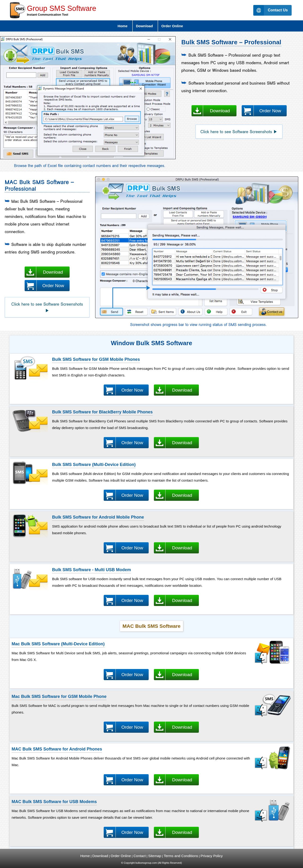This screenshot has width=303, height=868.
Task: Click the Mac DRPU Bulk SMS screenshot
Action: [x=197, y=247]
